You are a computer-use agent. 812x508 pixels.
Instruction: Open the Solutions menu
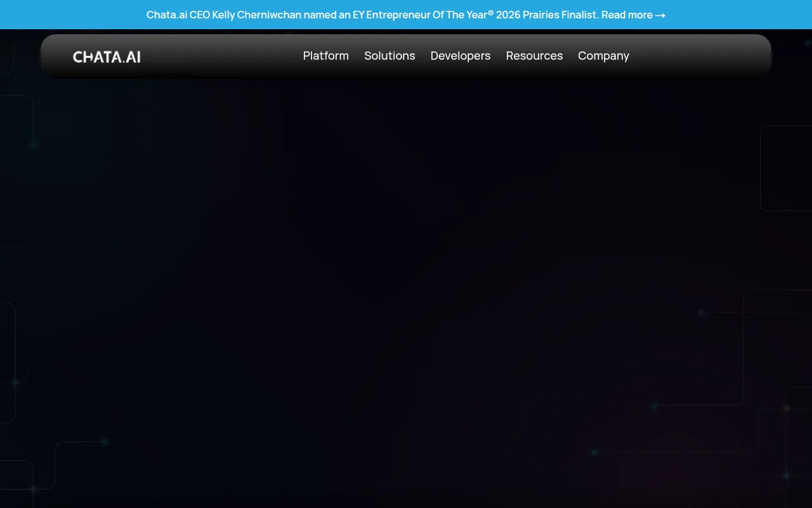[390, 56]
